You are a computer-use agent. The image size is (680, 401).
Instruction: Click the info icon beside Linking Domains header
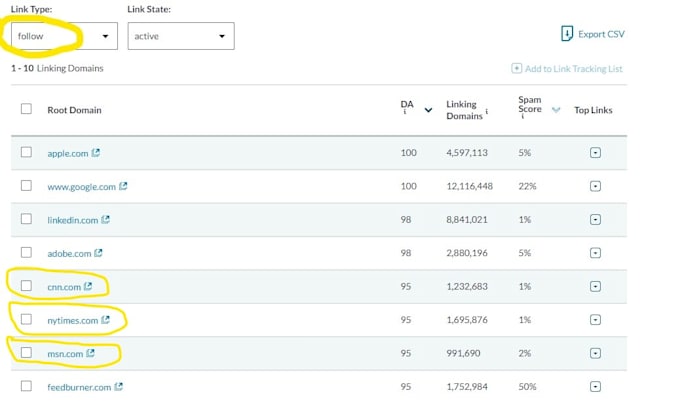click(487, 111)
